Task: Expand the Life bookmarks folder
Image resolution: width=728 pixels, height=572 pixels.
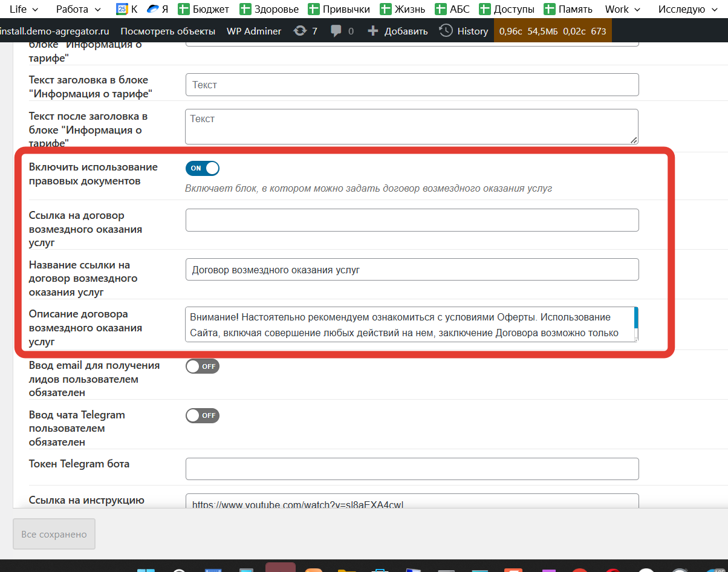Action: [x=24, y=9]
